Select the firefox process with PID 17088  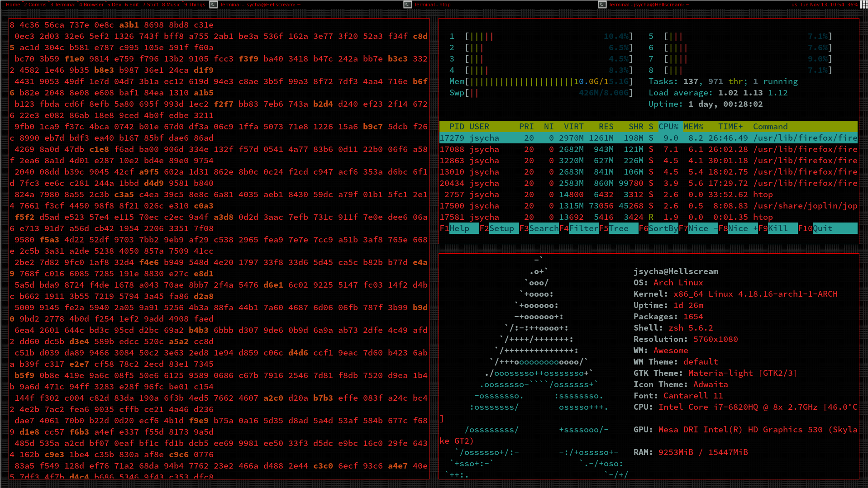(649, 149)
